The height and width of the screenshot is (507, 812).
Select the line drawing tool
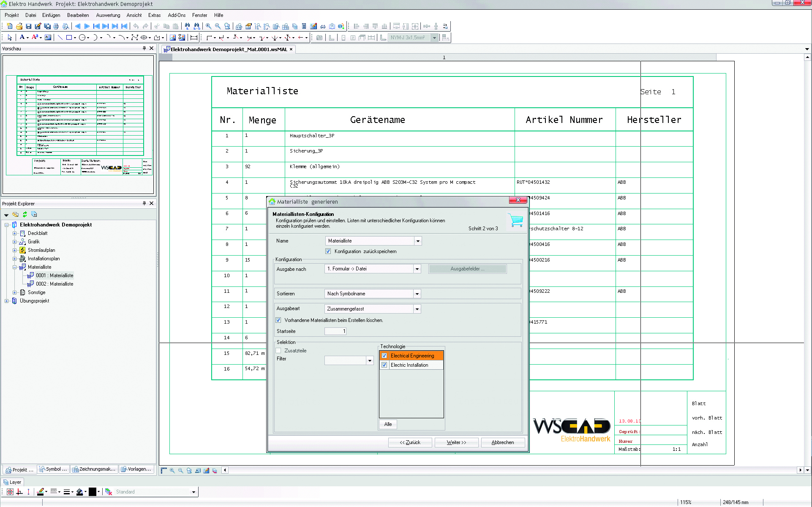[60, 38]
